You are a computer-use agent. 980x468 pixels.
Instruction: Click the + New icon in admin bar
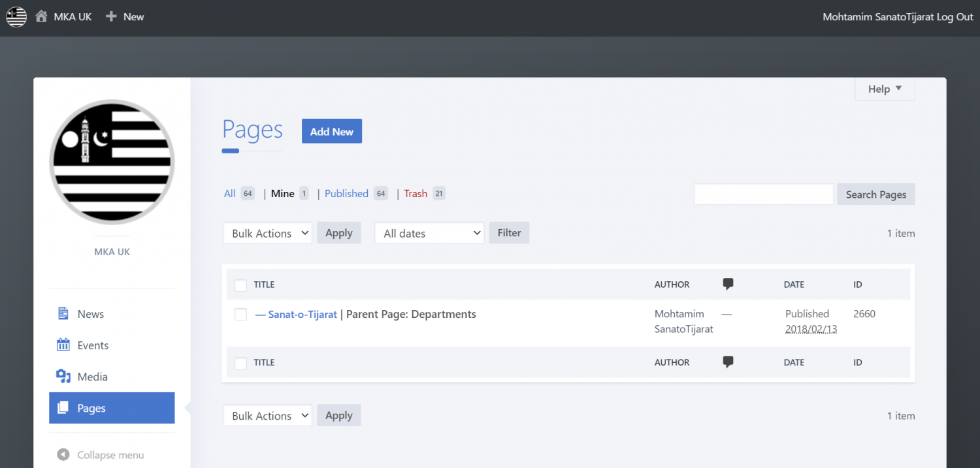coord(110,16)
